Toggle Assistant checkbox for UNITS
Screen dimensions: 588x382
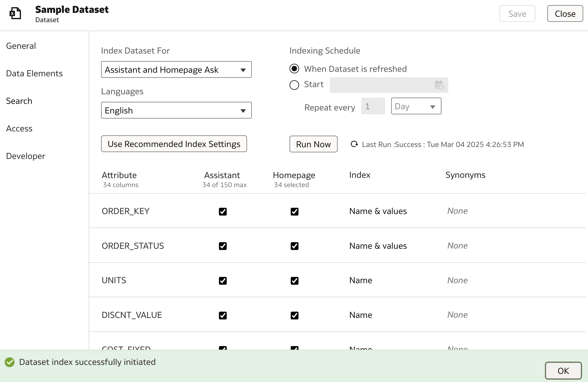223,281
